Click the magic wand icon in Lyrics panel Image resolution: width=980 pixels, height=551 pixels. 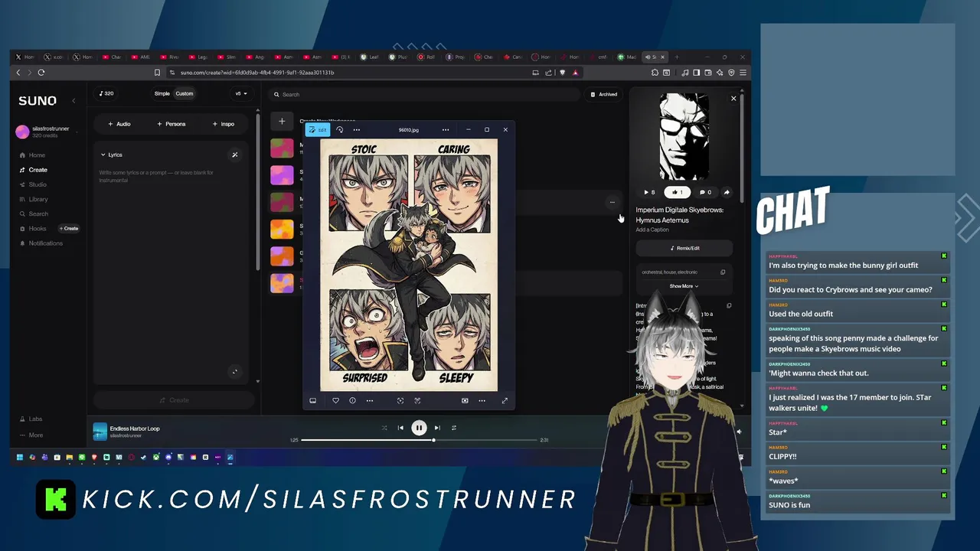coord(235,155)
